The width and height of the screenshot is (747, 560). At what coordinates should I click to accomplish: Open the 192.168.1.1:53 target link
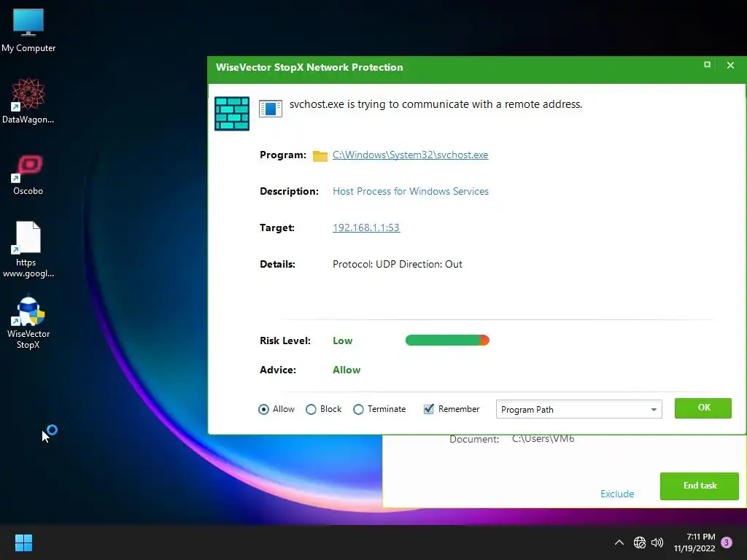point(366,227)
